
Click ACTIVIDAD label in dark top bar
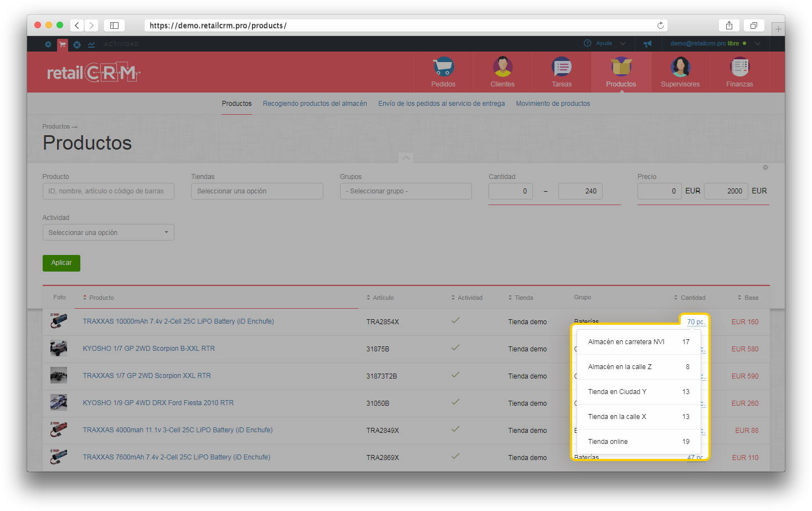click(x=121, y=44)
